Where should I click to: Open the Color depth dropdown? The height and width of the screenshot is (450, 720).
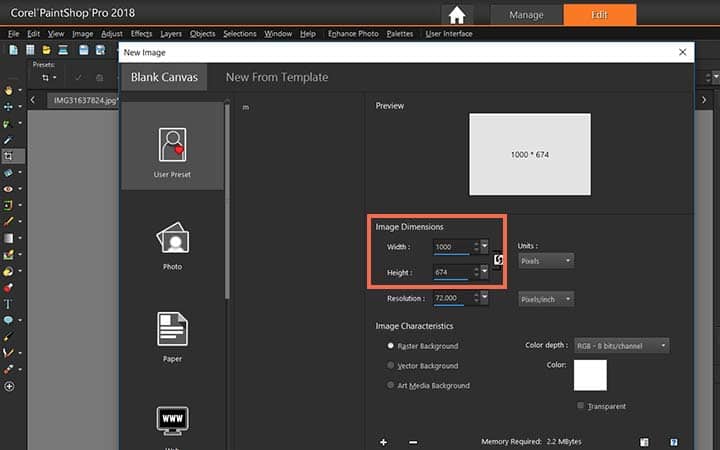(621, 346)
